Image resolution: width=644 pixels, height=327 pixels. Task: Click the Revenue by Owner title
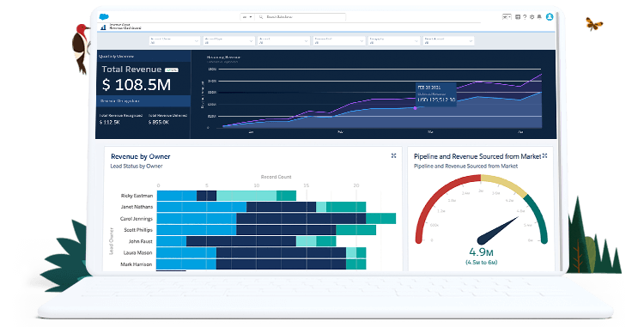(x=141, y=156)
